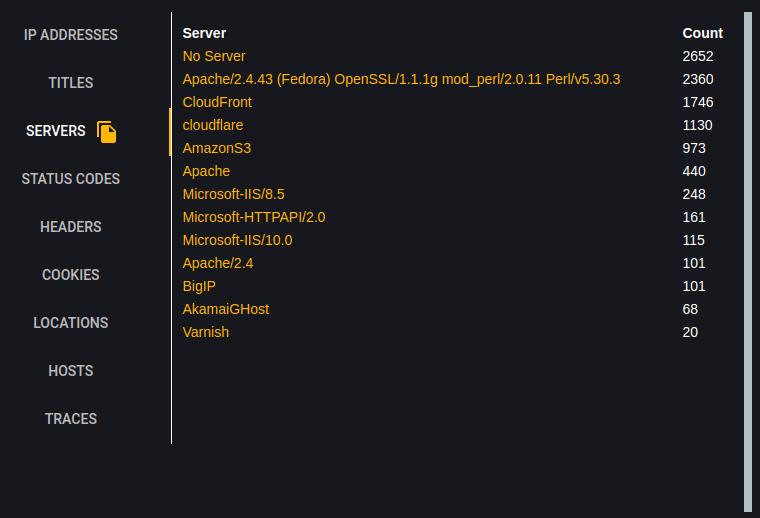Viewport: 760px width, 518px height.
Task: Select the Microsoft-IIS/8.5 entry
Action: click(234, 194)
